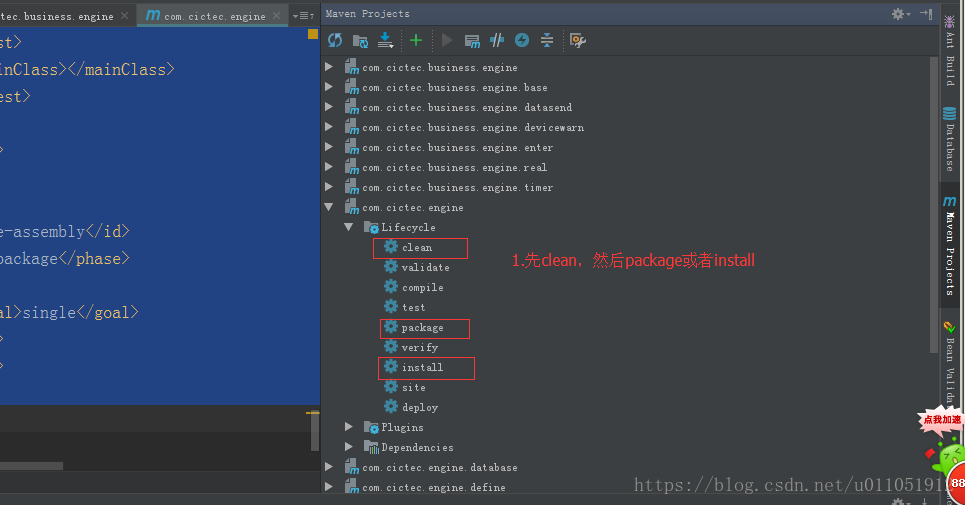Click the editor horizontal scrollbar thumb
Viewport: 965px width, 505px height.
(x=31, y=466)
